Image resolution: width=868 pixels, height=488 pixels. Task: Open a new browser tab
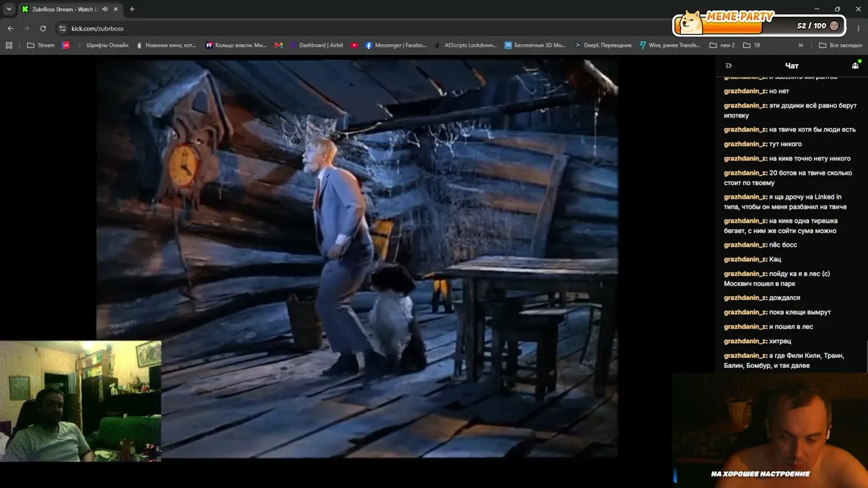coord(132,9)
